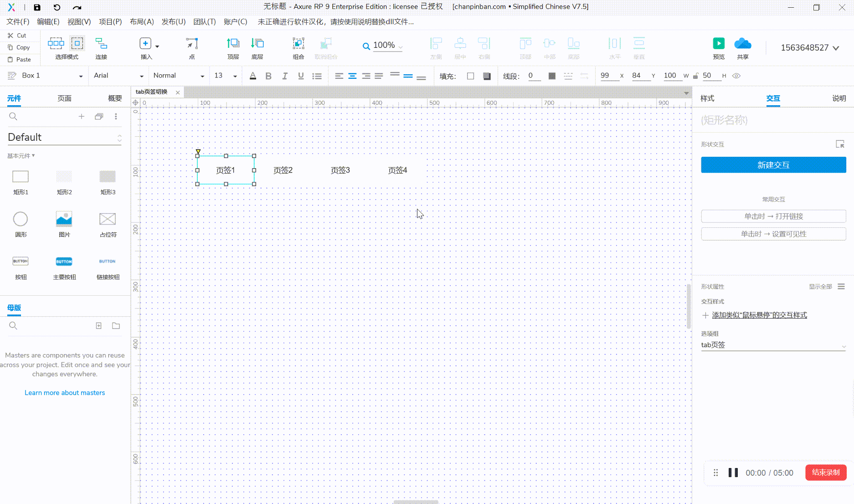Group widgets with 组合
This screenshot has width=854, height=504.
pos(298,48)
